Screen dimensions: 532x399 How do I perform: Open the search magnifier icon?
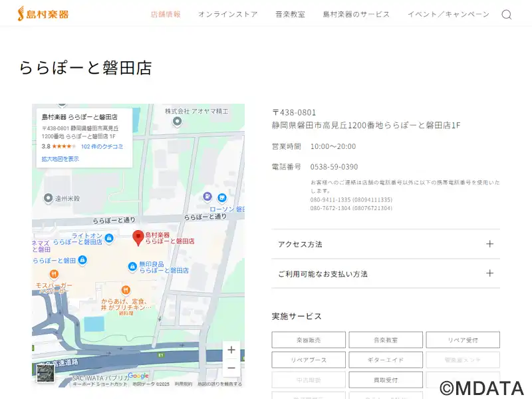click(507, 15)
